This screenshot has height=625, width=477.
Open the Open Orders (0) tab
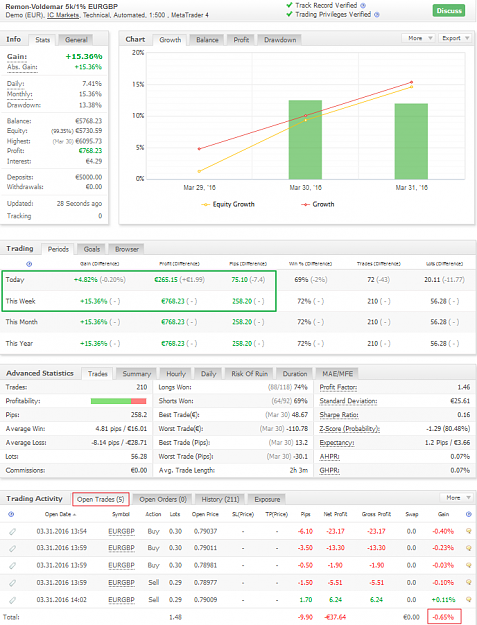163,499
